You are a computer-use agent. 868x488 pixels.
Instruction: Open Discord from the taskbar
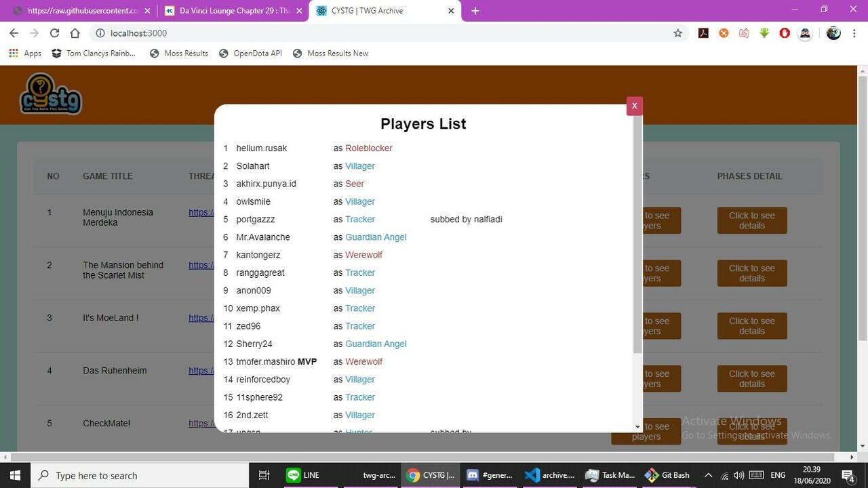click(490, 475)
